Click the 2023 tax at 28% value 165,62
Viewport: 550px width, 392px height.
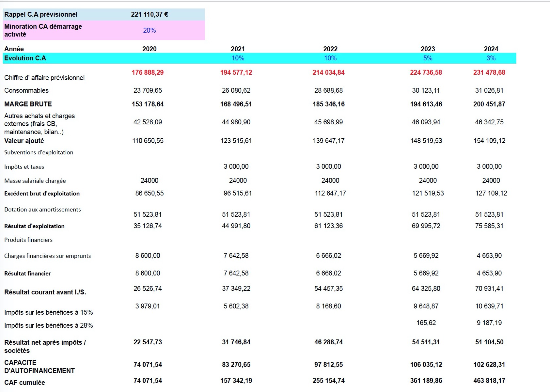(x=426, y=323)
